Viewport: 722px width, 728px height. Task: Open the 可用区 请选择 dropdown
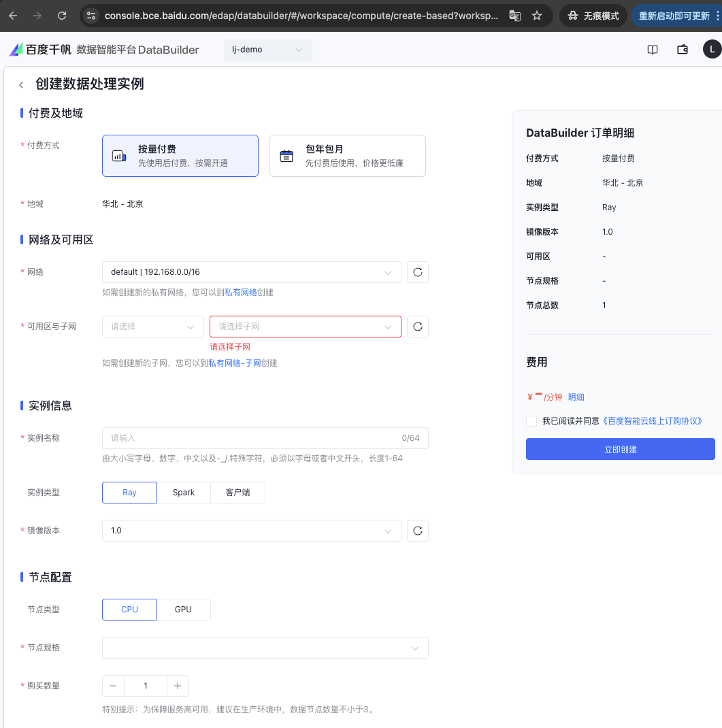click(152, 327)
